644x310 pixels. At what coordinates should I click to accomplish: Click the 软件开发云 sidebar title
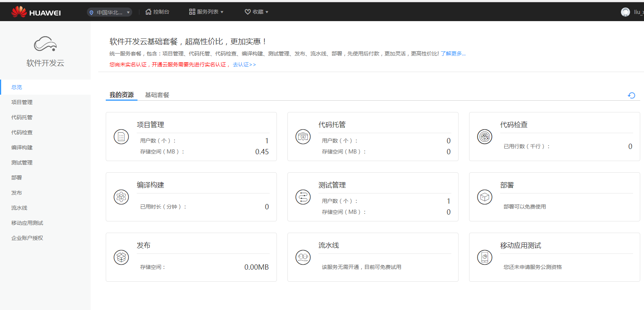coord(45,63)
